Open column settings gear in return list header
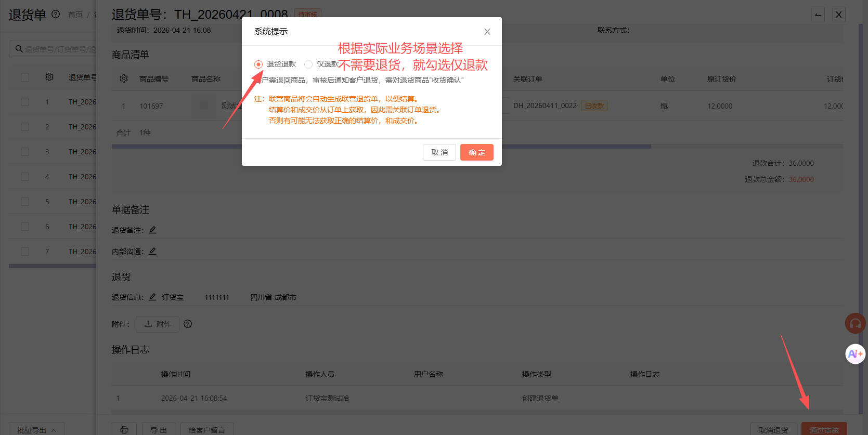The height and width of the screenshot is (435, 868). tap(49, 77)
